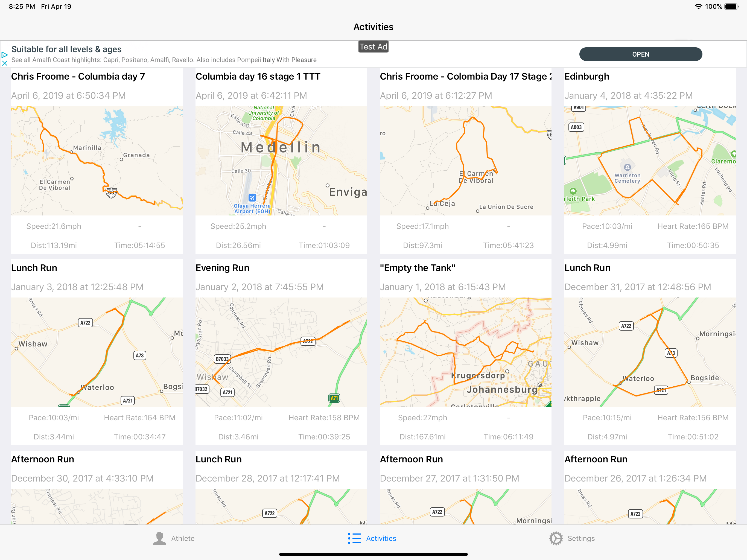747x560 pixels.
Task: Tap Dist:97.3mi value
Action: coord(422,246)
